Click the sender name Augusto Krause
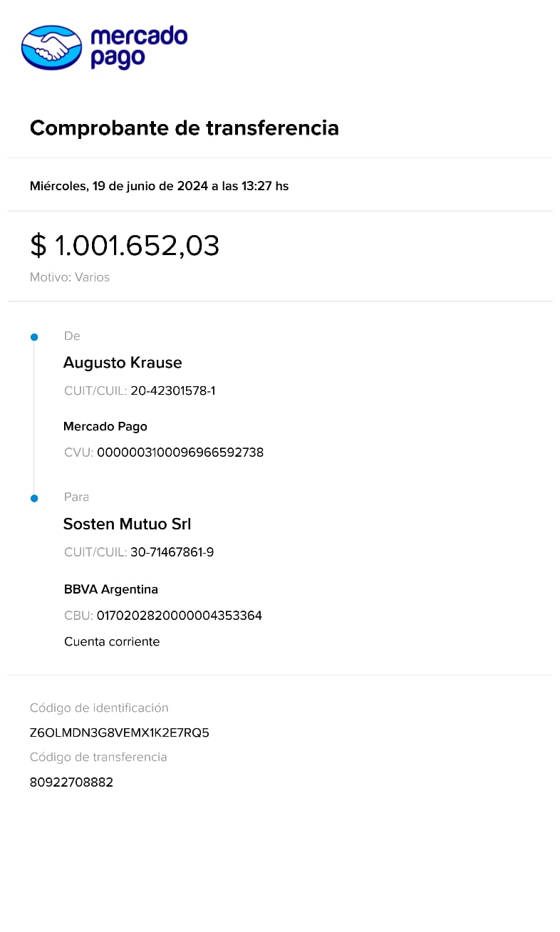560x932 pixels. [123, 363]
